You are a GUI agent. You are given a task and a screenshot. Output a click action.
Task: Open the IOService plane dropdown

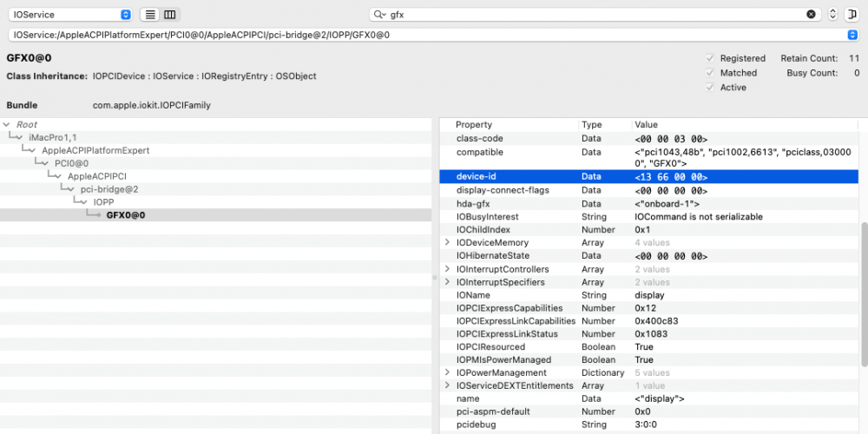tap(69, 15)
